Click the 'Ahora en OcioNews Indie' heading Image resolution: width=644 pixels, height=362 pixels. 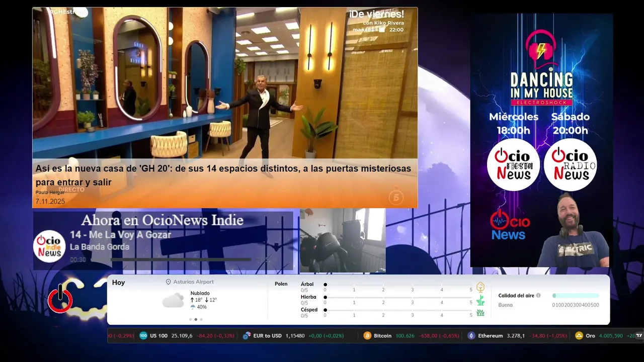pyautogui.click(x=162, y=220)
